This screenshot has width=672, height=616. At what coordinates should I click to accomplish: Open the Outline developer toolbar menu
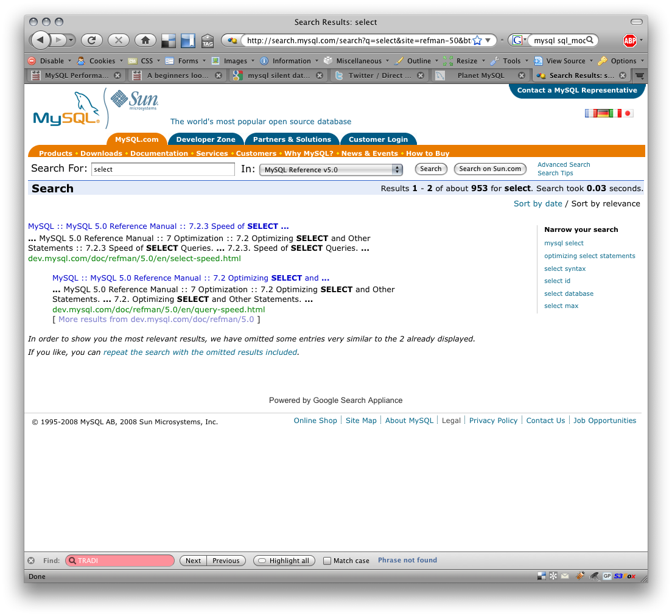point(416,61)
